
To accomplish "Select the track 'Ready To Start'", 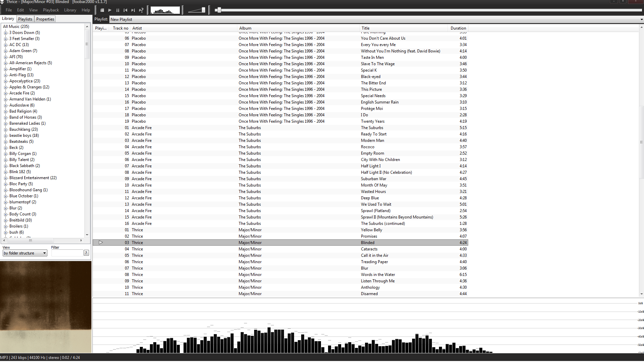I will click(280, 134).
